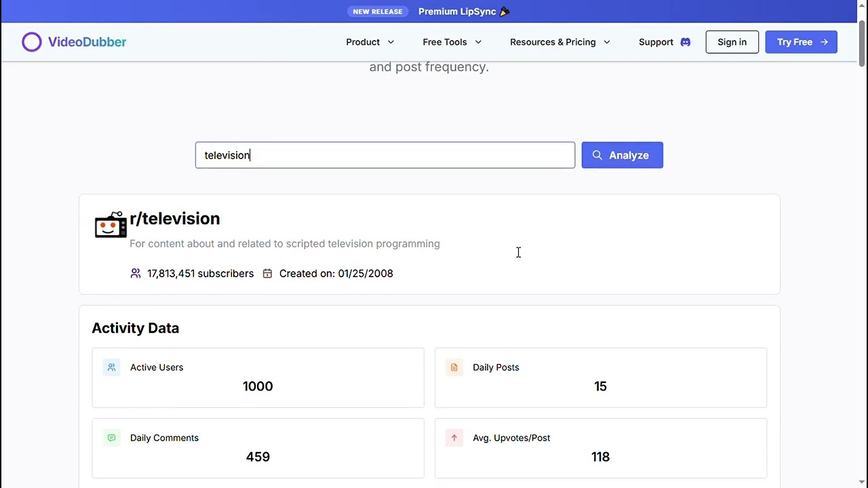Go to VideoDubber home via logo text
This screenshot has height=488, width=868.
87,42
